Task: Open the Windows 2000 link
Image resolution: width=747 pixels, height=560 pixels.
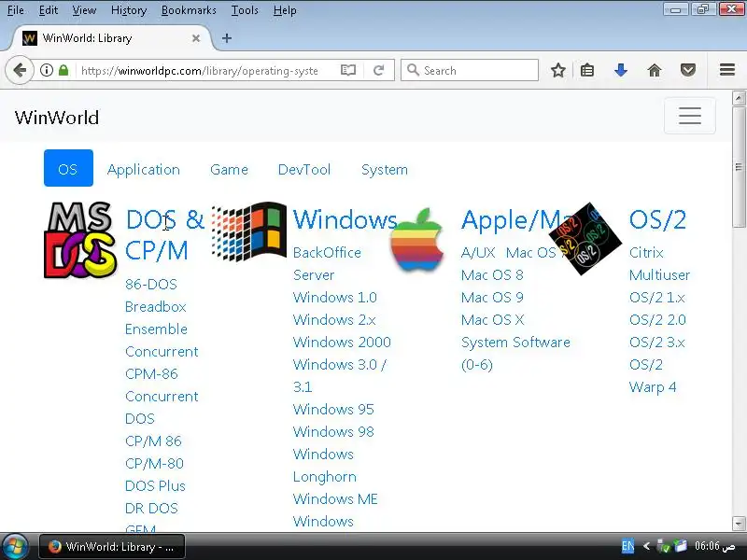Action: (x=342, y=342)
